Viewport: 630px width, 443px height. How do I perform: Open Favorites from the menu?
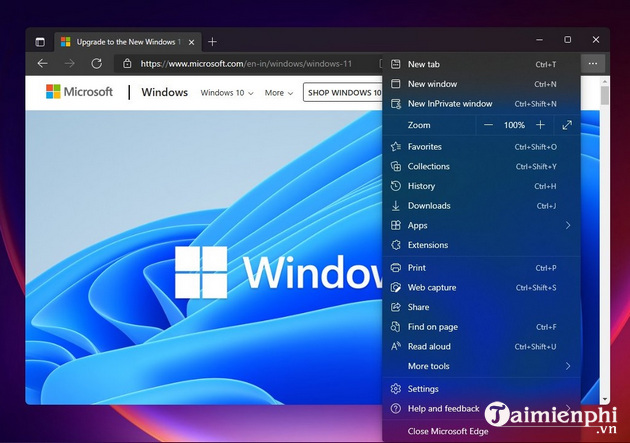pos(481,147)
